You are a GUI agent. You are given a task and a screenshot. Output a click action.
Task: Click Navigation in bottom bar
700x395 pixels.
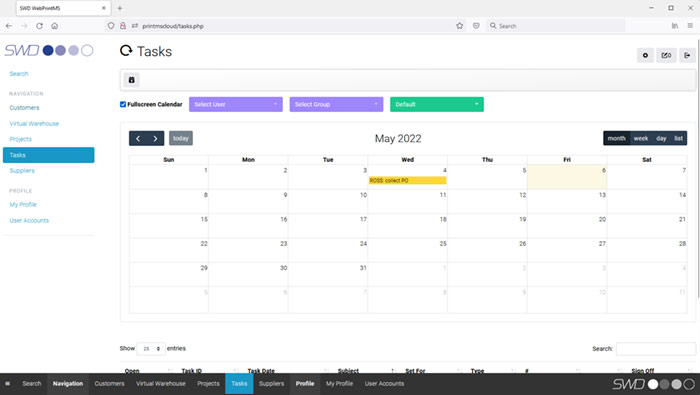click(68, 383)
